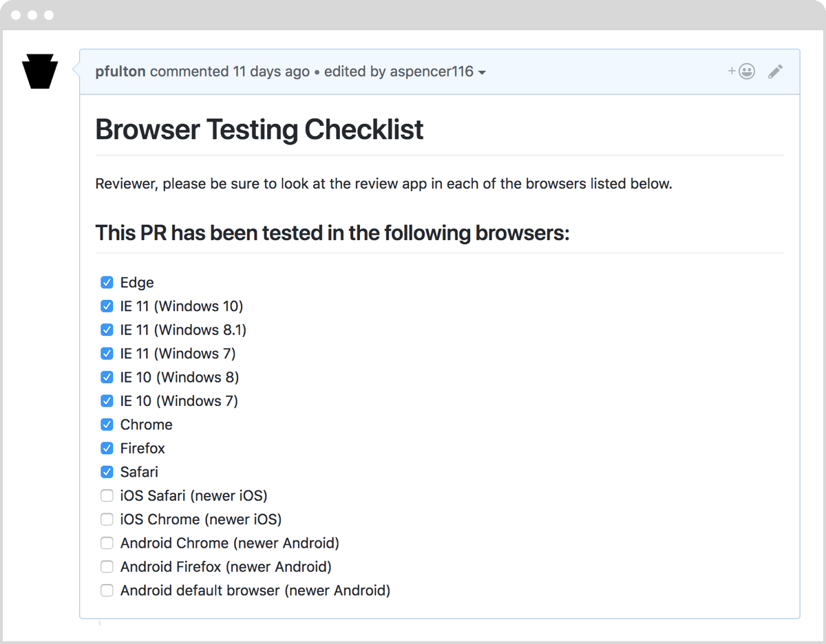Click the keystone logo avatar
Screen dimensions: 826x644
click(x=39, y=72)
